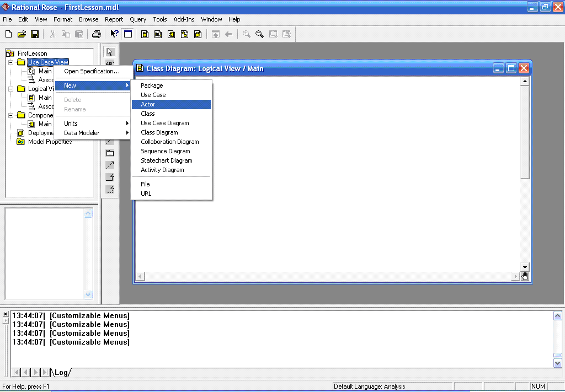Choose Statechart Diagram from submenu
Viewport: 565px width, 392px height.
[x=171, y=160]
